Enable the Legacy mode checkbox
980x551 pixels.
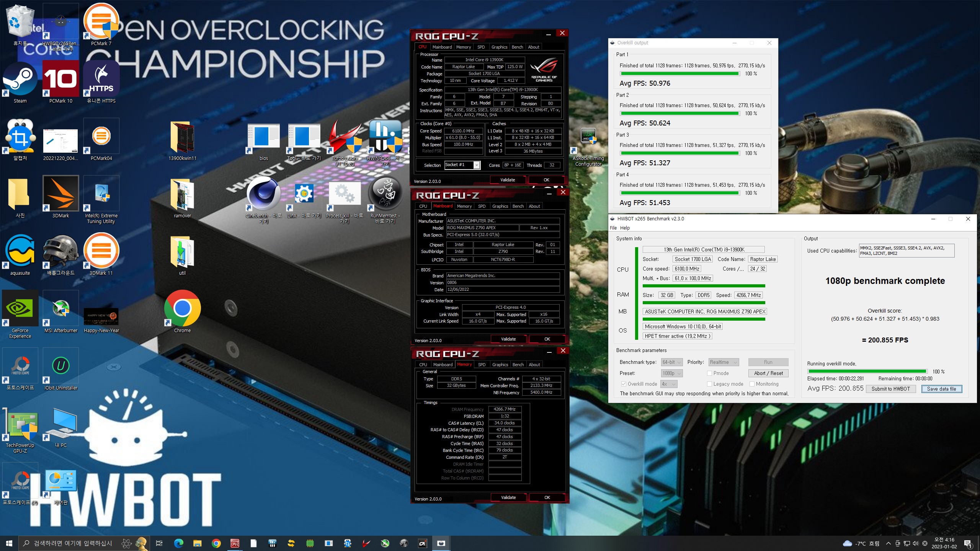pos(709,384)
